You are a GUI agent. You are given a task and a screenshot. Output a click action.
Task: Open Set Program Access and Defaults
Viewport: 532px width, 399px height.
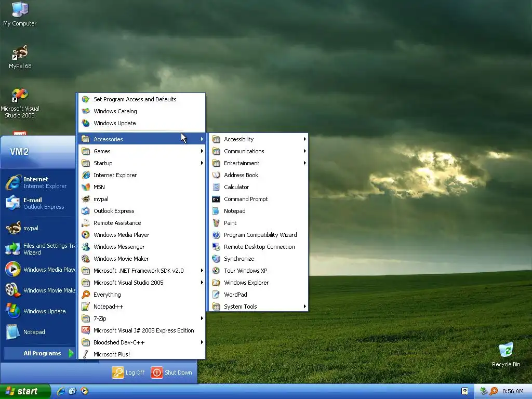coord(142,99)
